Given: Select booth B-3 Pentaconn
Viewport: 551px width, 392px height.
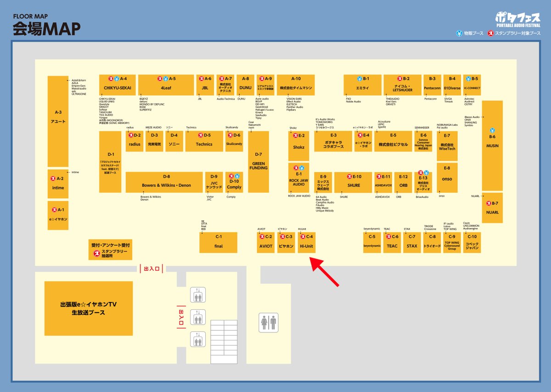Looking at the screenshot, I should (432, 85).
